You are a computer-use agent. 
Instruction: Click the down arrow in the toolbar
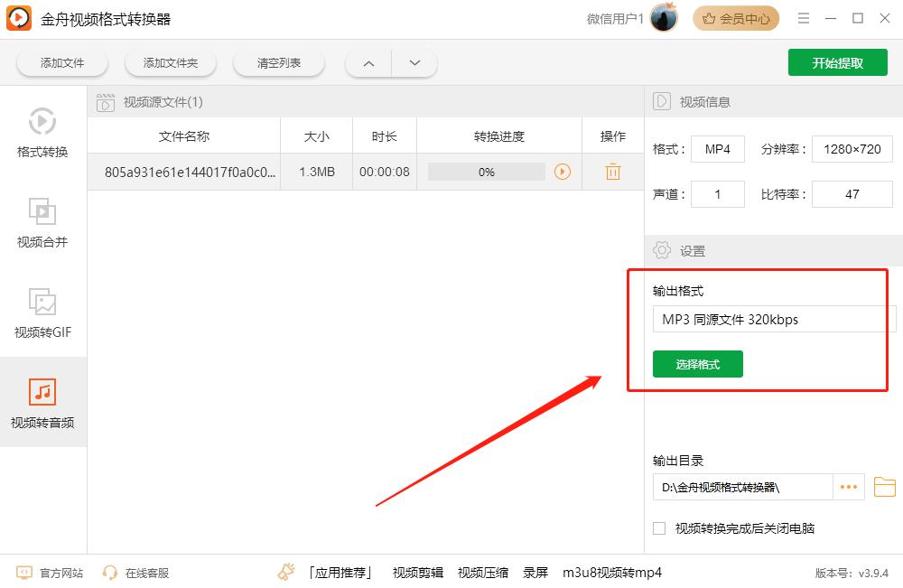(x=414, y=63)
